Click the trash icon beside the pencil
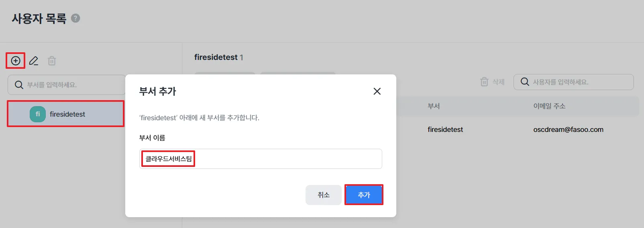The height and width of the screenshot is (228, 644). pyautogui.click(x=52, y=61)
